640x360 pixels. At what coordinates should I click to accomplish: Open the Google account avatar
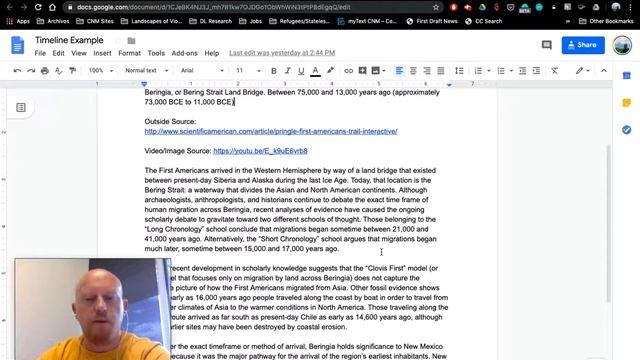point(622,45)
